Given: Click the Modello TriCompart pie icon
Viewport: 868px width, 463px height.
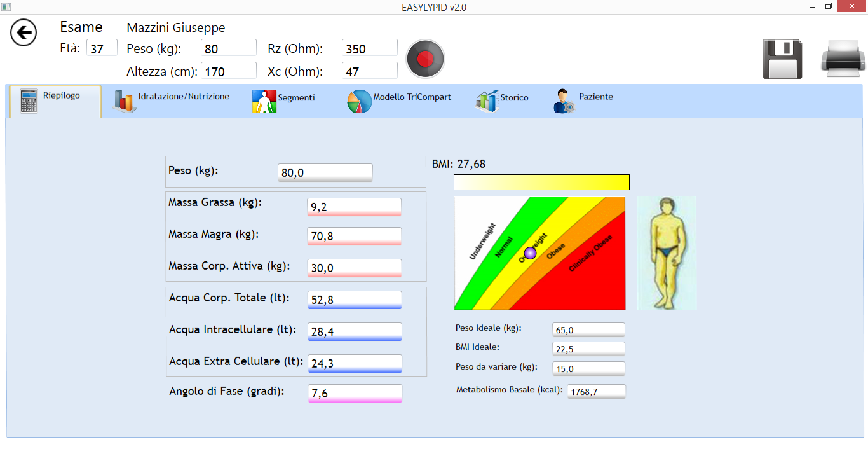Looking at the screenshot, I should click(359, 101).
